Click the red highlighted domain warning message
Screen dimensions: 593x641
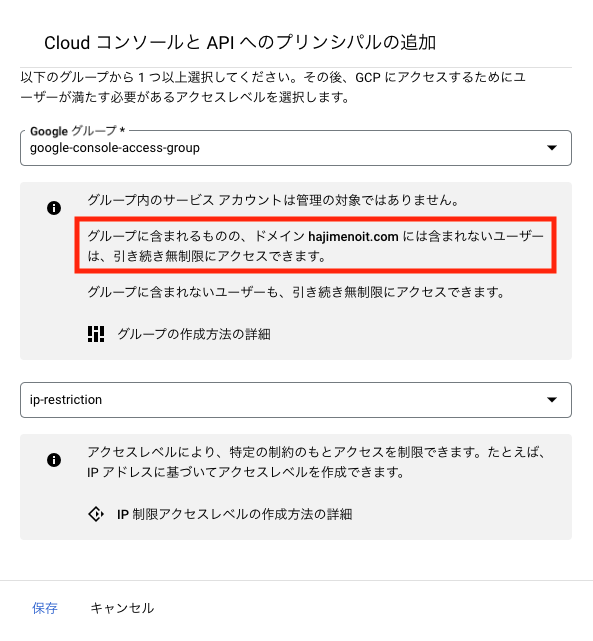point(316,245)
